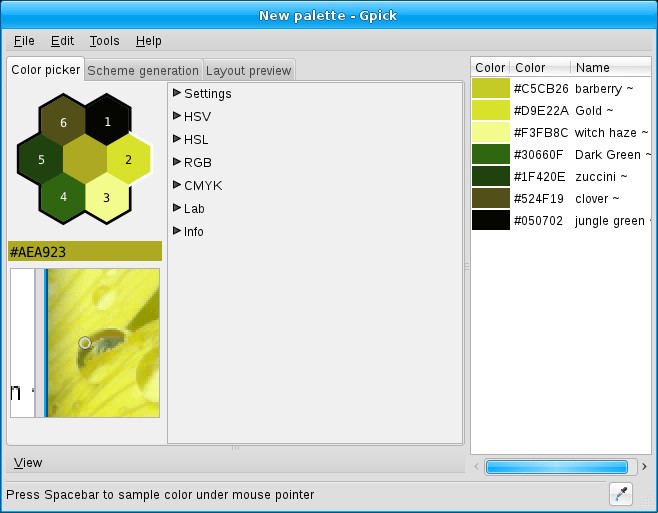This screenshot has width=658, height=513.
Task: Switch to the Scheme generation tab
Action: click(143, 70)
